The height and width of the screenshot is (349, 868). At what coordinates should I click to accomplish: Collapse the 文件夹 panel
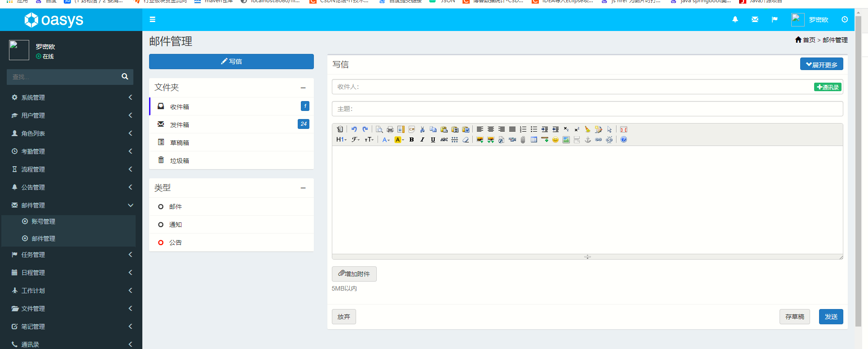[303, 88]
